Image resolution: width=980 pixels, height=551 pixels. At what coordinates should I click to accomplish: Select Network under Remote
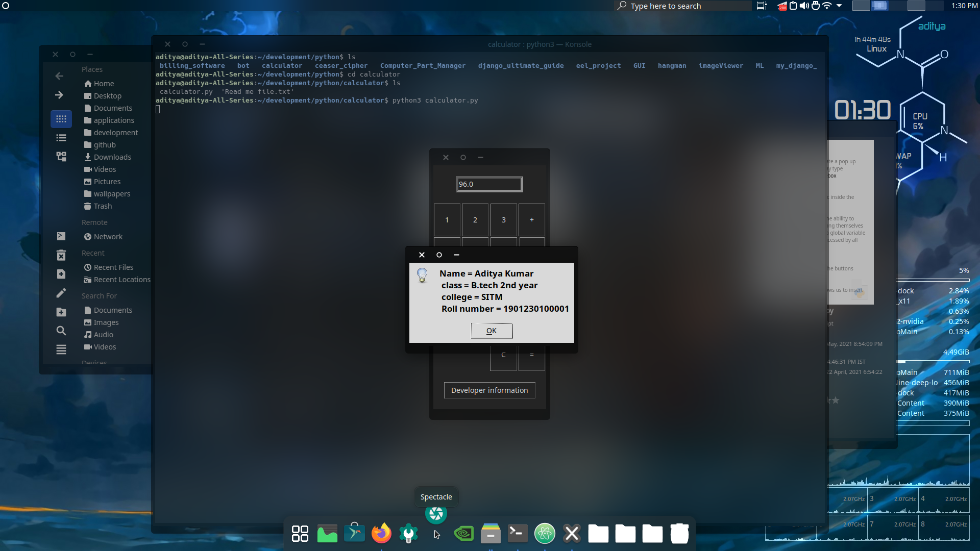108,237
